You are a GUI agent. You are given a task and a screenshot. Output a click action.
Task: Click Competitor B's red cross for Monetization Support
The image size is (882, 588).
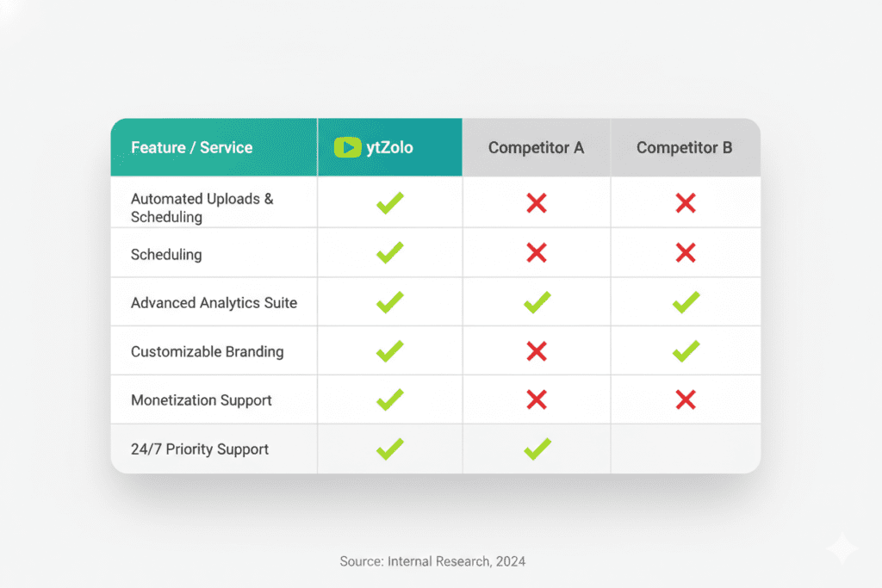click(x=686, y=399)
